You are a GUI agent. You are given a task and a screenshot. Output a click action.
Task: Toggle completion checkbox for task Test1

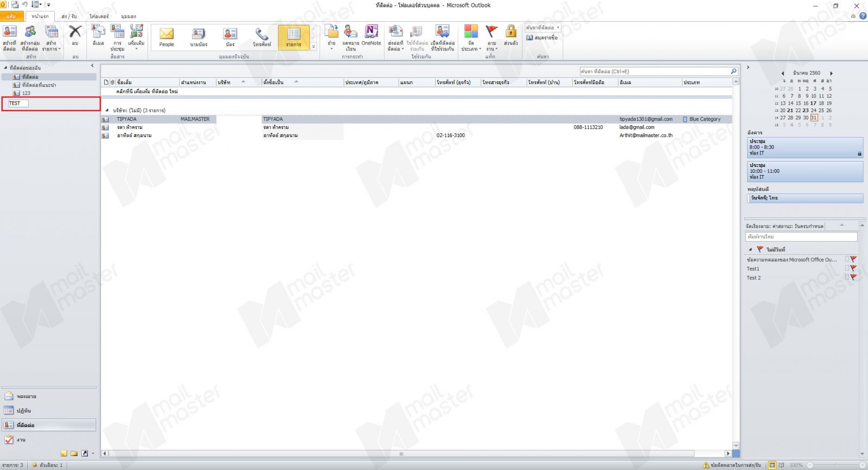coord(847,268)
